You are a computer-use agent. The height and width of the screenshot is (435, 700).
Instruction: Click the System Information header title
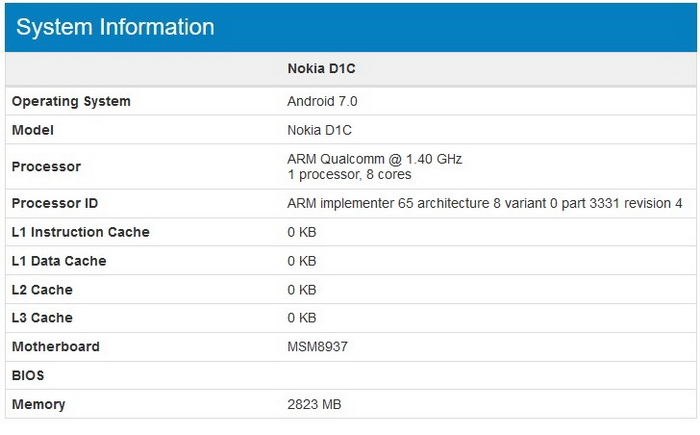(x=115, y=27)
